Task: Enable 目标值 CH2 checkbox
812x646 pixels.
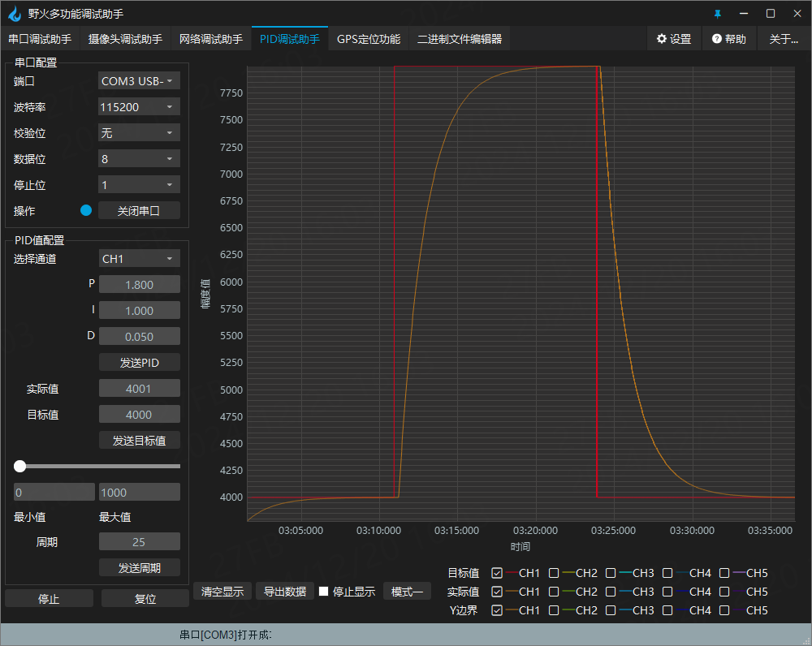Action: tap(554, 573)
